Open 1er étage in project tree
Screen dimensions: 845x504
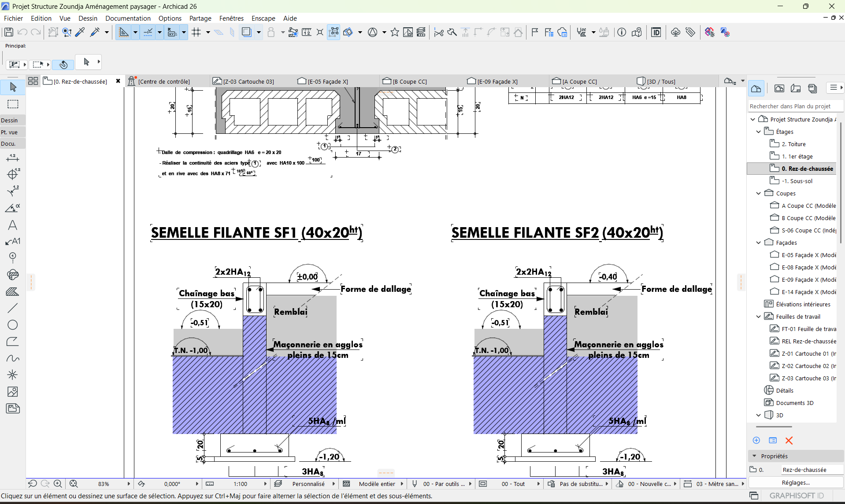pos(797,156)
